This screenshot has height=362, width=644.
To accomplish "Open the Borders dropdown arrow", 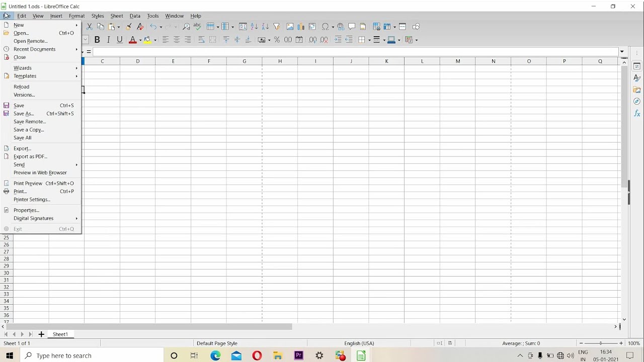I will click(x=369, y=40).
